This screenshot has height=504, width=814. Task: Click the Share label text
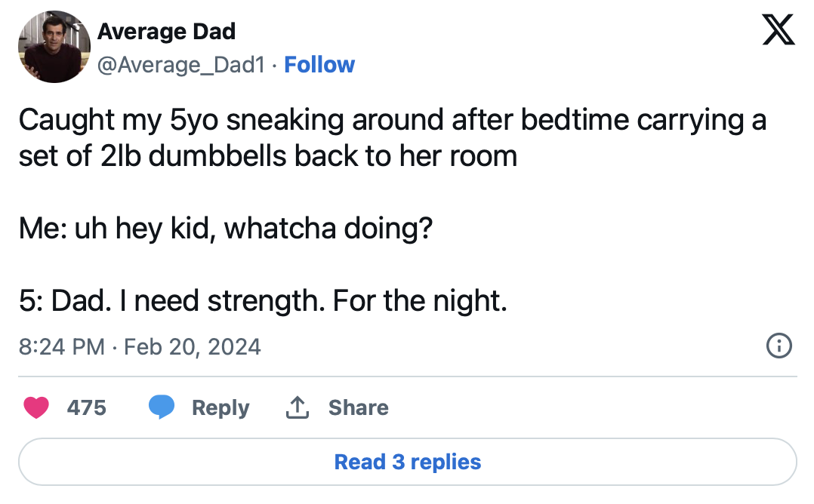[x=358, y=407]
